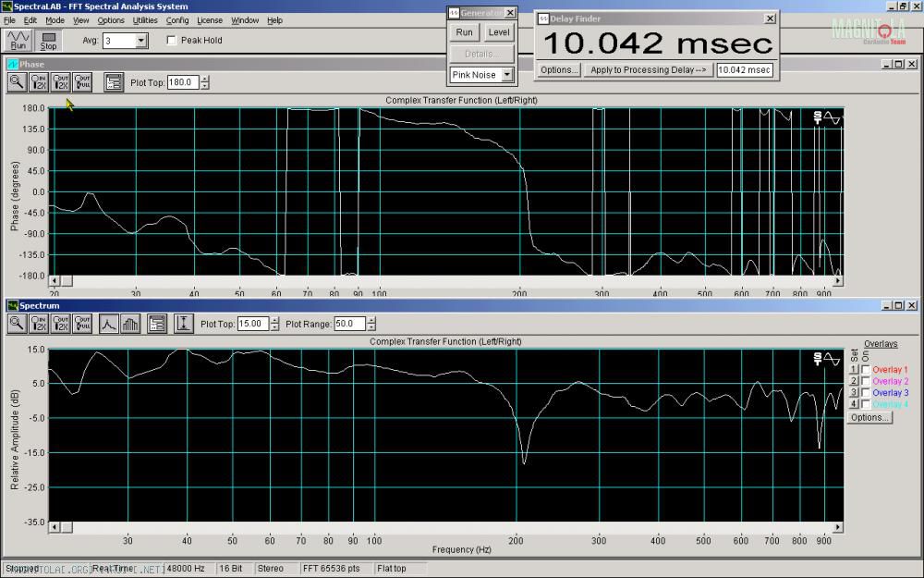Click the Phase plot scrollbar left arrow
924x578 pixels.
coord(54,281)
